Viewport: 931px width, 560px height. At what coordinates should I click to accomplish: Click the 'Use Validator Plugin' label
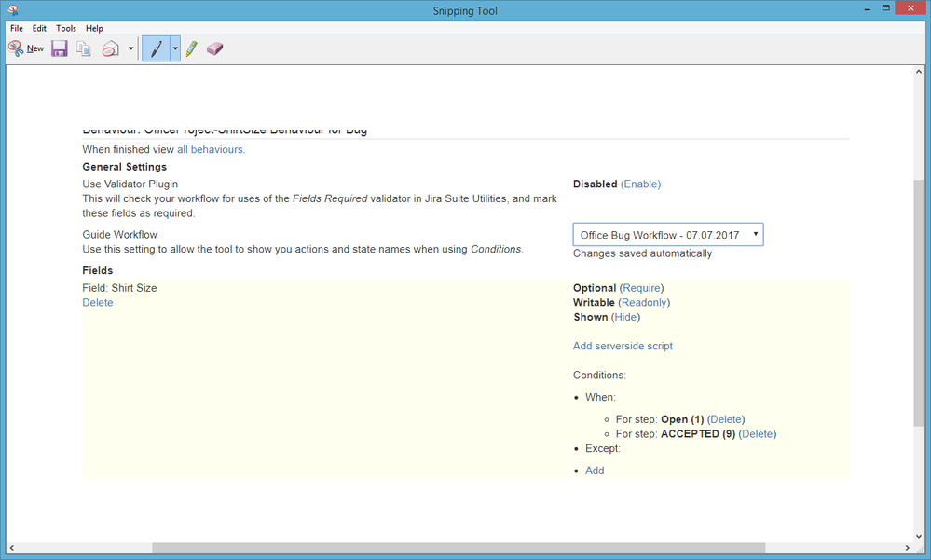130,184
